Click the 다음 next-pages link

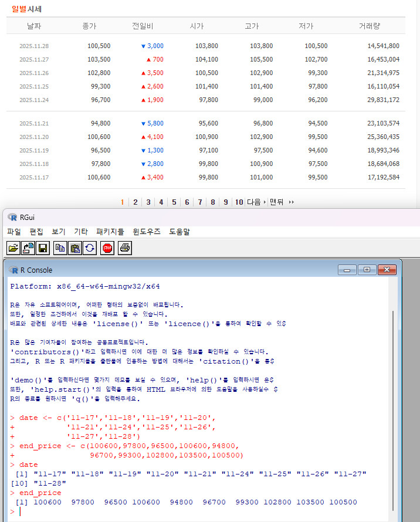[256, 202]
